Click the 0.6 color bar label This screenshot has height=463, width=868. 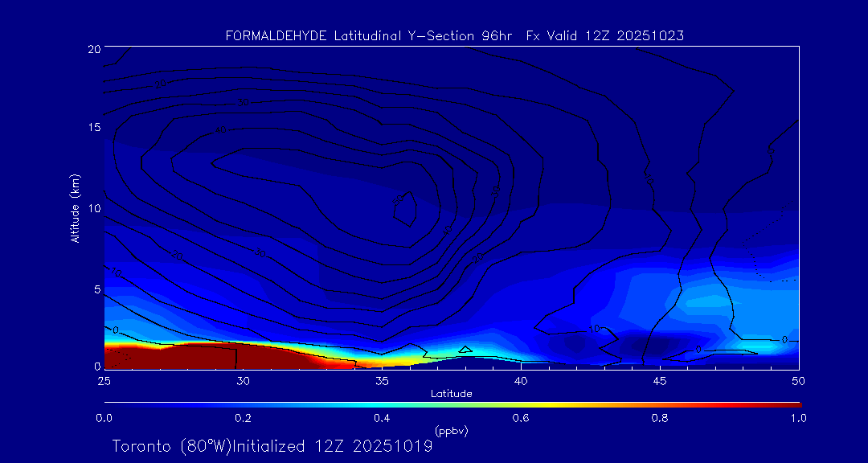click(x=521, y=418)
